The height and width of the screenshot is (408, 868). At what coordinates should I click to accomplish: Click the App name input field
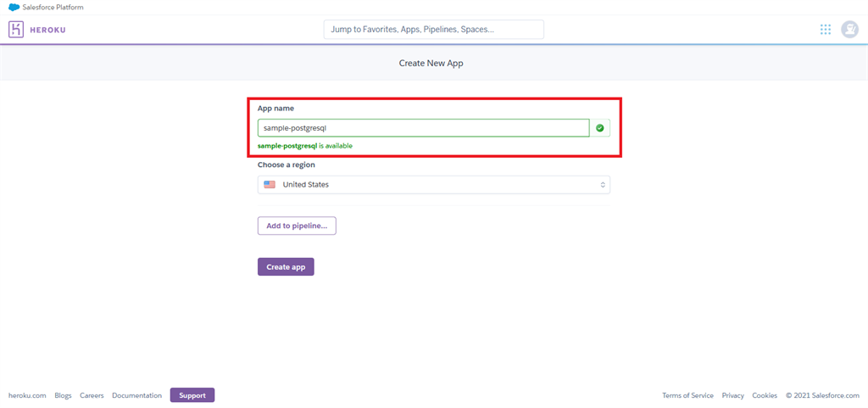pos(424,128)
